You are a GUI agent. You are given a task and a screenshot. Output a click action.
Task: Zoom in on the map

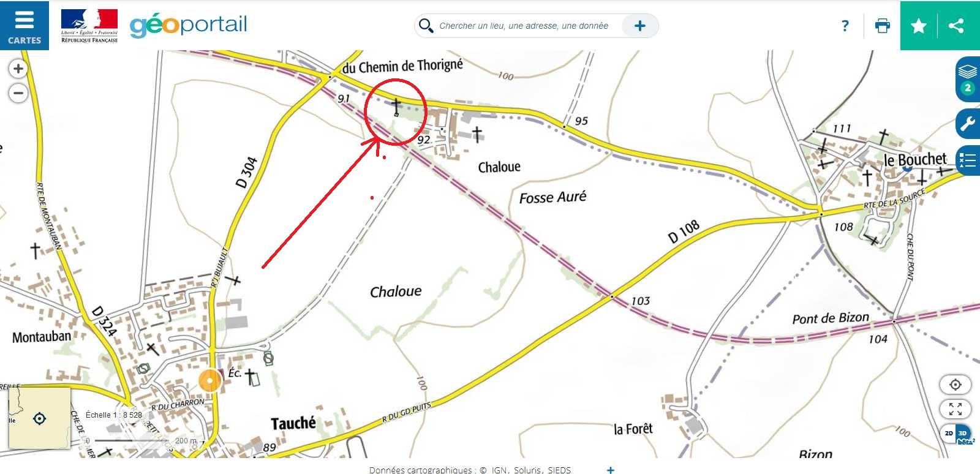point(18,69)
